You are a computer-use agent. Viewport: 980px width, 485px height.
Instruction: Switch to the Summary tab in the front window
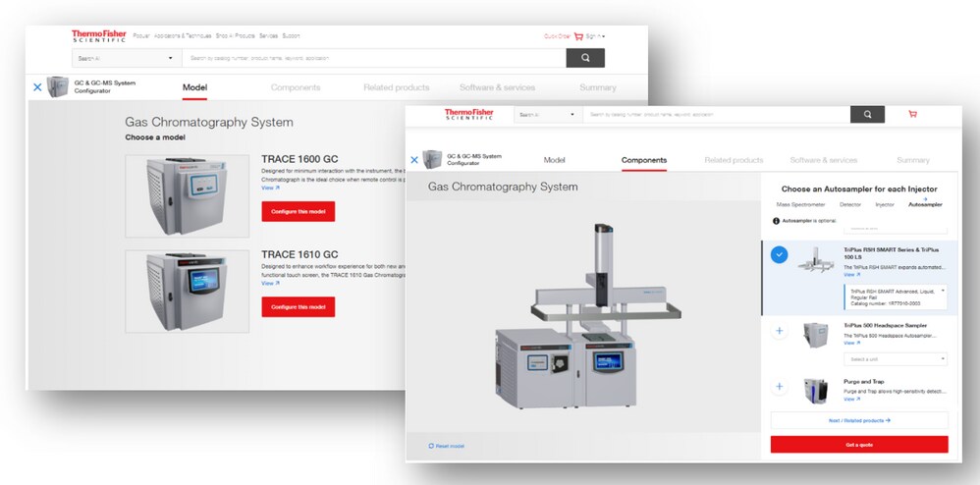coord(912,160)
